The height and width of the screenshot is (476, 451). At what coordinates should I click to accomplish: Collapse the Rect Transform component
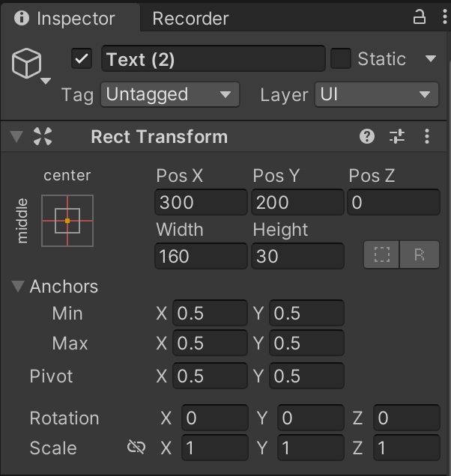pos(16,137)
